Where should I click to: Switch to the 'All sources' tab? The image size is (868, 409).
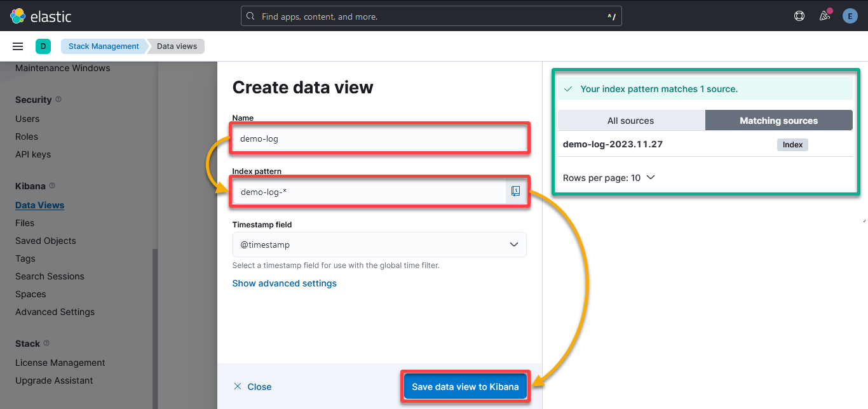[631, 120]
